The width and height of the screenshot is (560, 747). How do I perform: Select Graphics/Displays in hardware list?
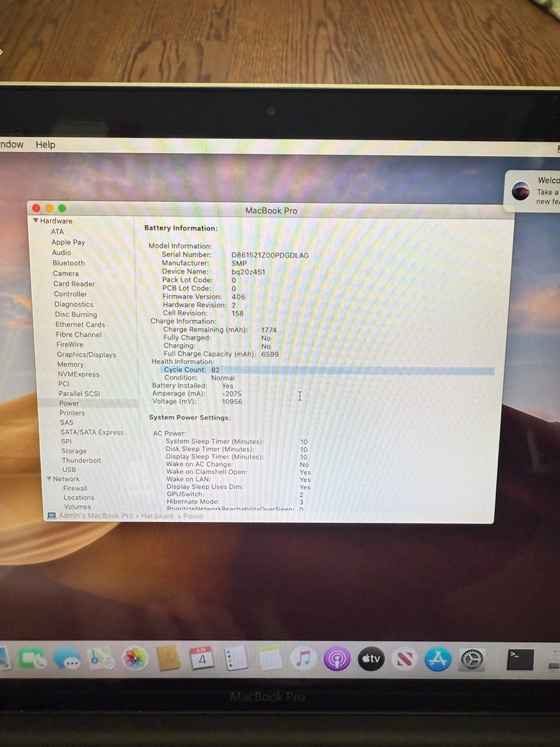(x=86, y=354)
